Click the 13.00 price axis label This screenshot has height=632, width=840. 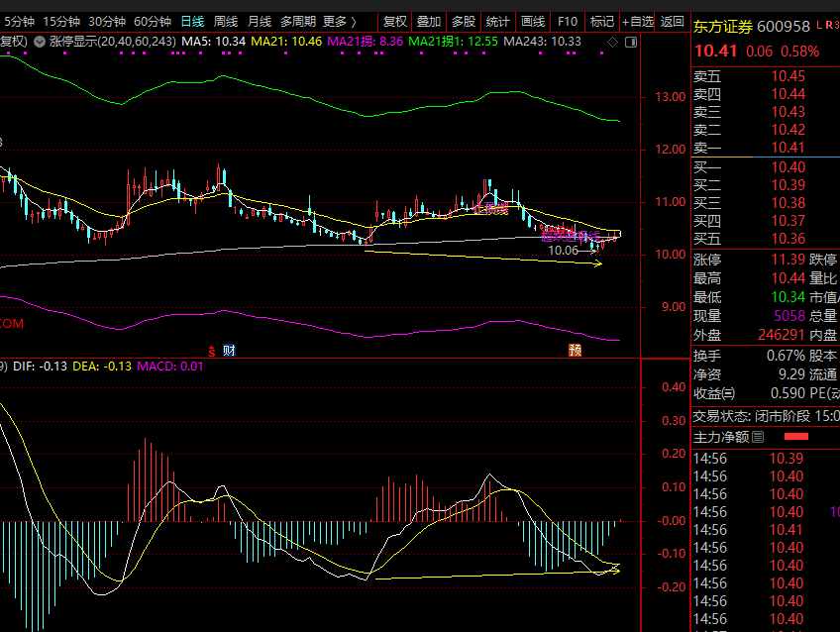671,97
